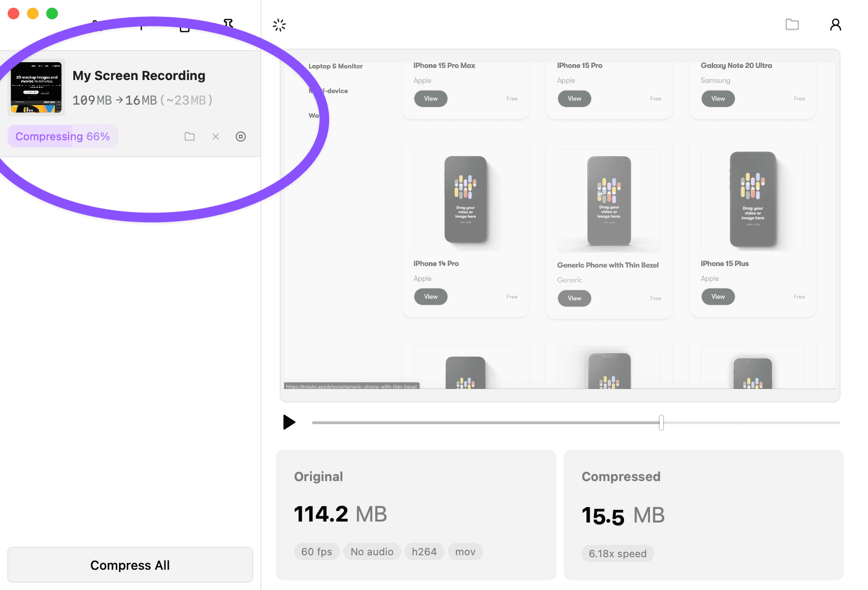Click the Original 114.2 MB panel
The height and width of the screenshot is (590, 868).
click(x=416, y=514)
